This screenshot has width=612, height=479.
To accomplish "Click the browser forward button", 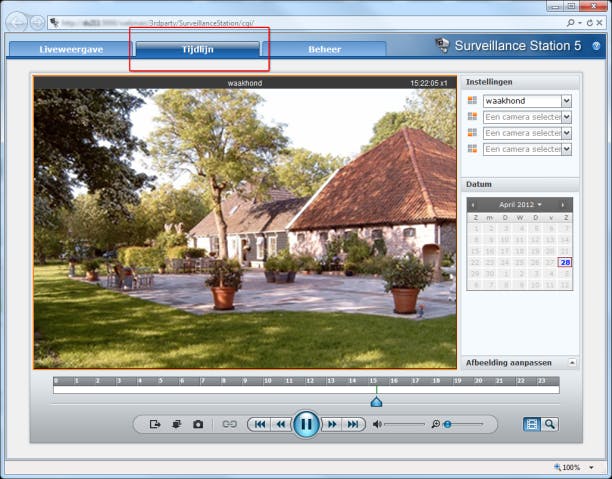I will [x=37, y=23].
